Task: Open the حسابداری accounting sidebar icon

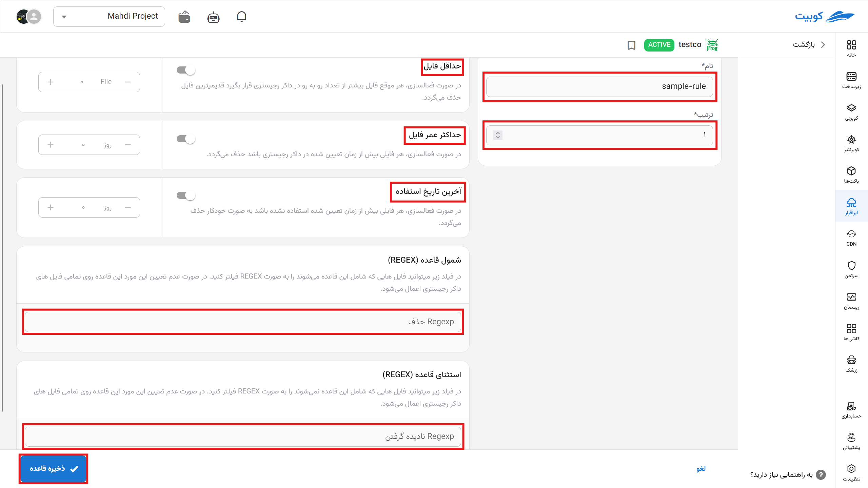Action: 851,410
